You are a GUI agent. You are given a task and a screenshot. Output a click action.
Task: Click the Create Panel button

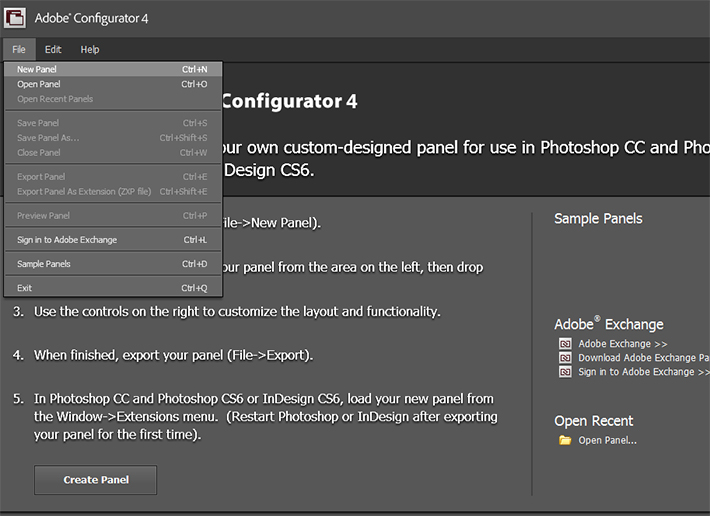(x=96, y=480)
